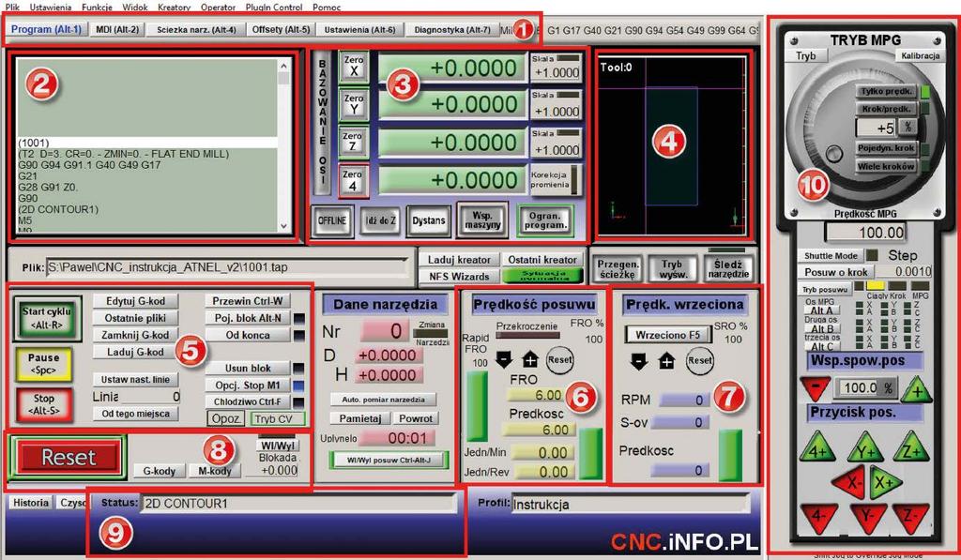Image resolution: width=961 pixels, height=560 pixels.
Task: Click the Zero Y axis button
Action: pyautogui.click(x=354, y=104)
